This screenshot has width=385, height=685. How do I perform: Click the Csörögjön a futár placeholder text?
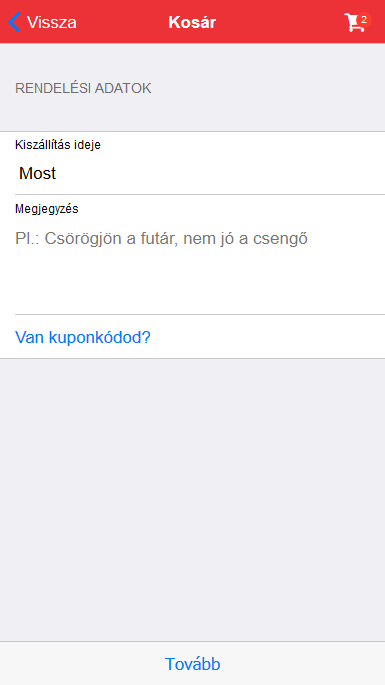[x=161, y=239]
